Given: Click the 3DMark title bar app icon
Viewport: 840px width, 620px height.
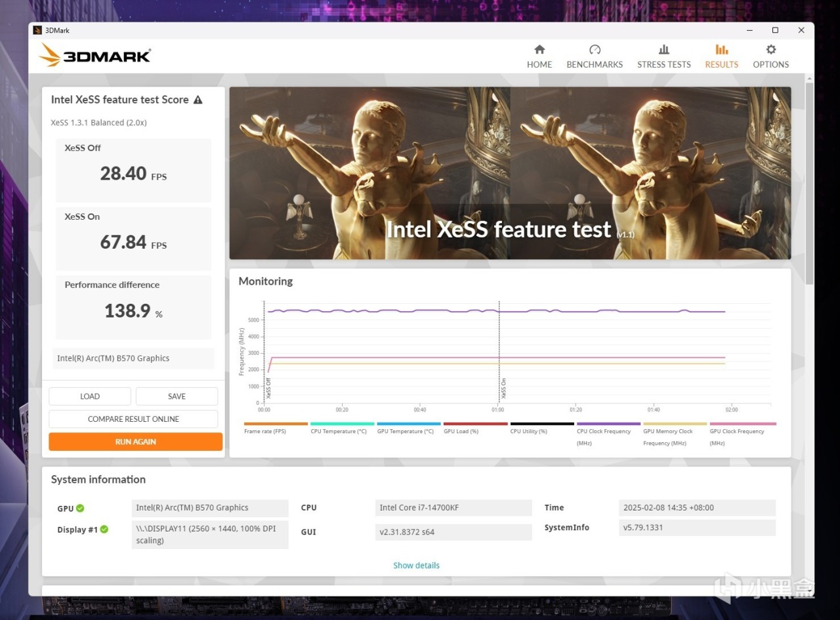Looking at the screenshot, I should [x=37, y=30].
